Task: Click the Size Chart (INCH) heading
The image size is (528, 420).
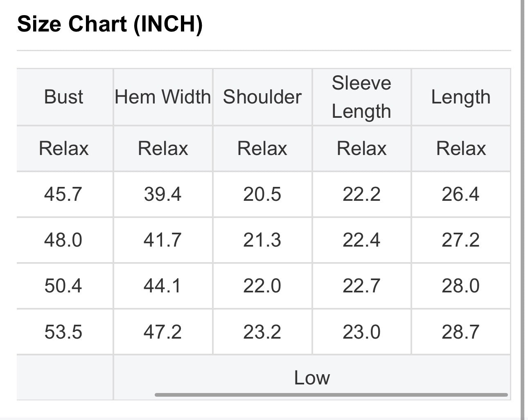Action: (x=110, y=24)
